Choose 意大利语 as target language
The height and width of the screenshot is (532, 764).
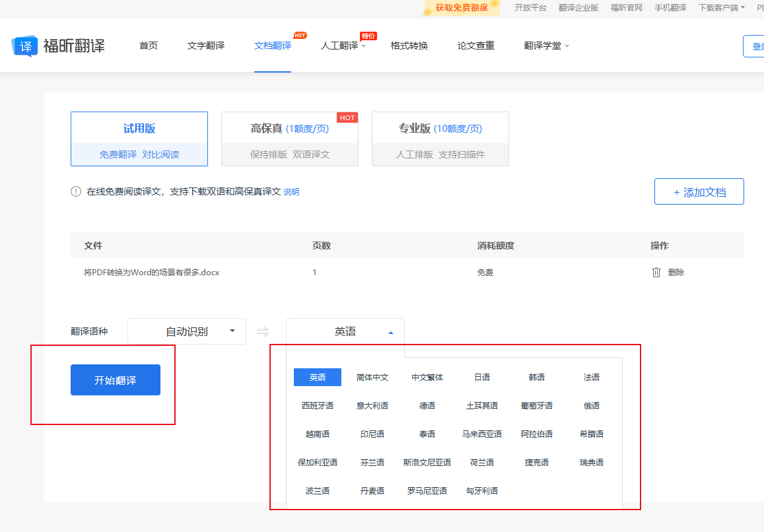click(372, 405)
